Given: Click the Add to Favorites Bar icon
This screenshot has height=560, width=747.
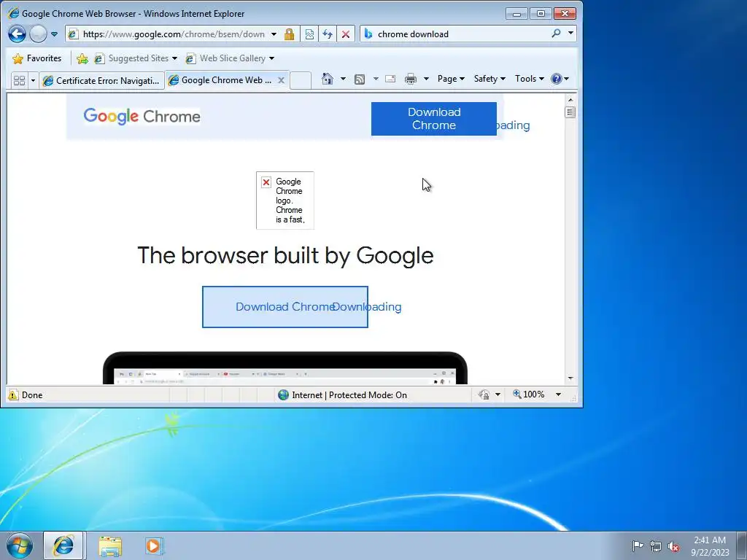Looking at the screenshot, I should click(x=82, y=58).
